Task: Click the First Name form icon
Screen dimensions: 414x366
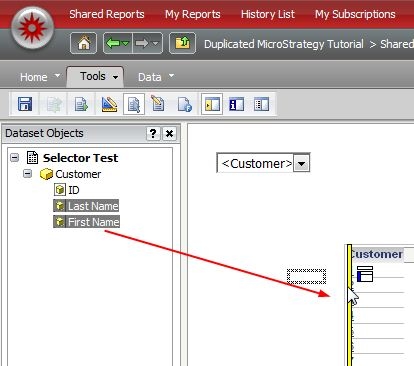Action: tap(60, 222)
